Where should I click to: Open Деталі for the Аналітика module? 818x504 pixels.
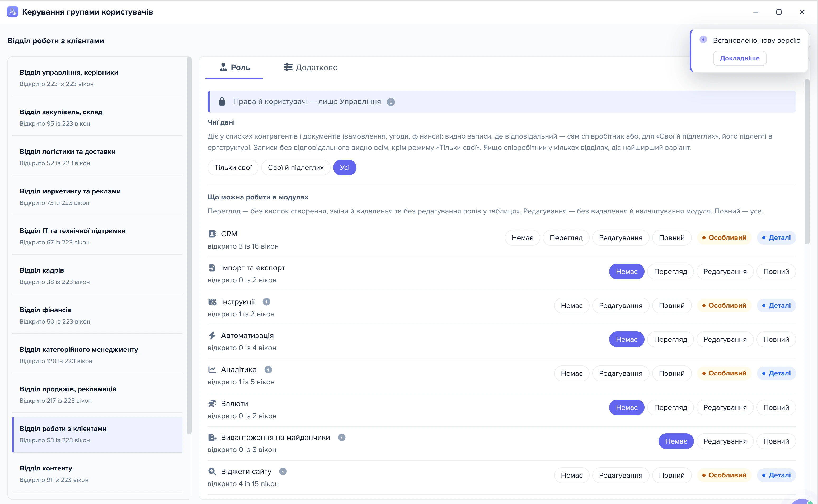pyautogui.click(x=776, y=374)
